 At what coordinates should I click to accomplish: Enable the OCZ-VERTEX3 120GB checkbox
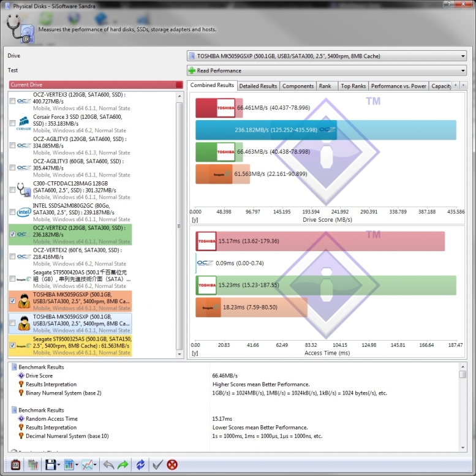point(12,101)
